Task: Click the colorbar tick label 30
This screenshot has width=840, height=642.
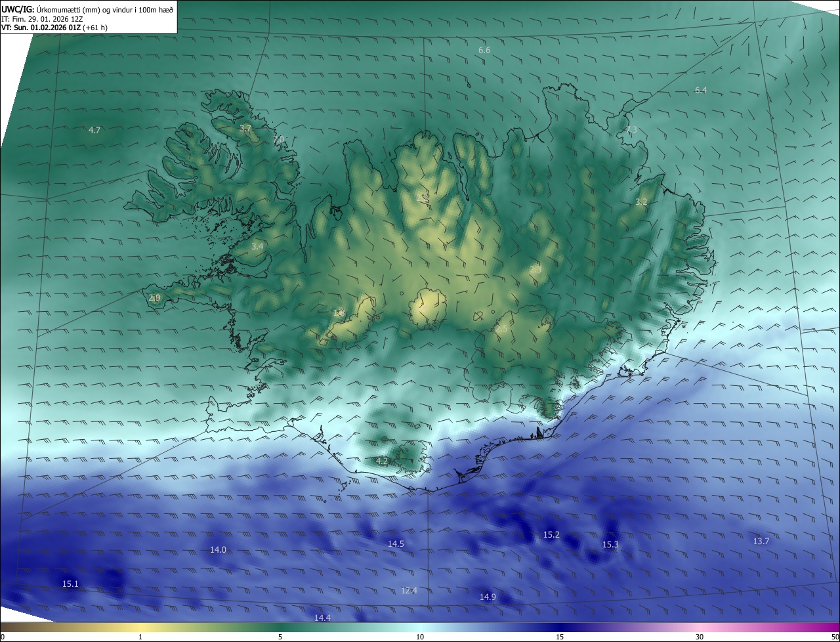Action: [700, 637]
